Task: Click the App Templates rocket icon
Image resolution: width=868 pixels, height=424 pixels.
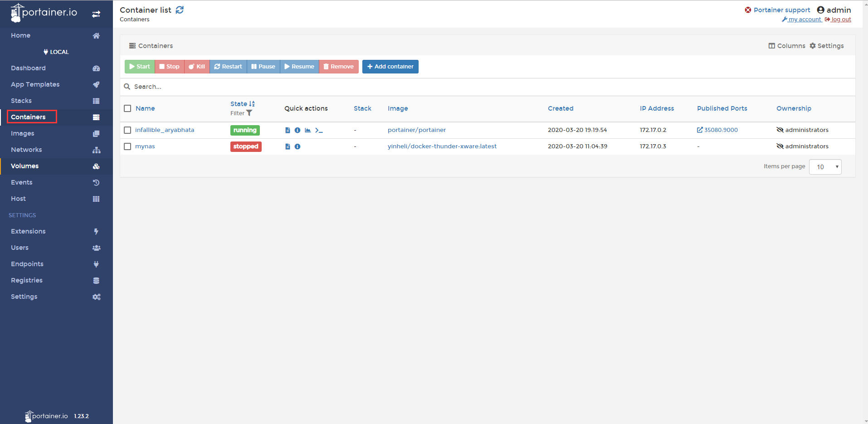Action: tap(96, 84)
